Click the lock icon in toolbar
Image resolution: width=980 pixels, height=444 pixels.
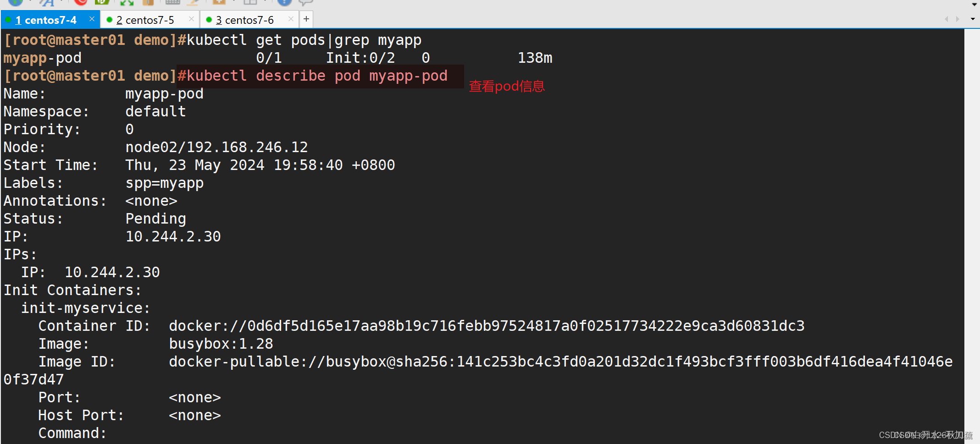[x=148, y=2]
